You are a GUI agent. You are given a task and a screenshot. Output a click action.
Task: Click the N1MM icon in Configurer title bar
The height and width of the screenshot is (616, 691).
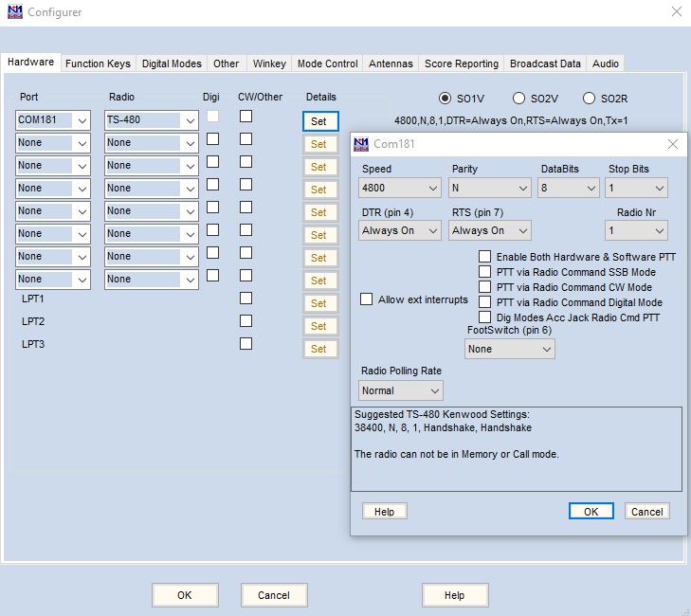click(x=13, y=12)
